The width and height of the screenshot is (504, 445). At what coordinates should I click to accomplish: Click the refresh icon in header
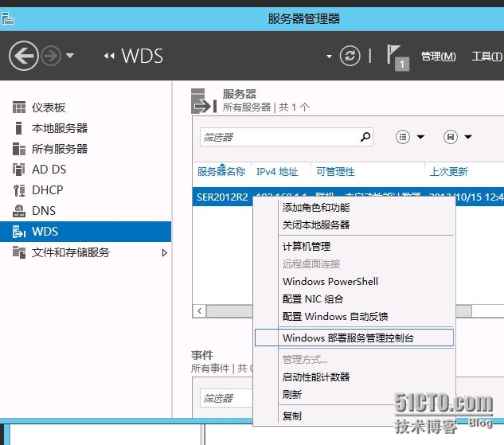click(350, 57)
